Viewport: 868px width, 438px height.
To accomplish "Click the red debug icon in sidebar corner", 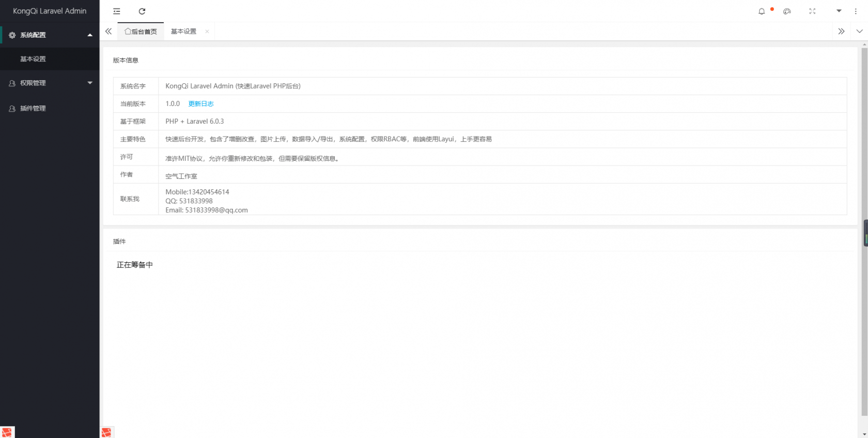I will point(7,432).
